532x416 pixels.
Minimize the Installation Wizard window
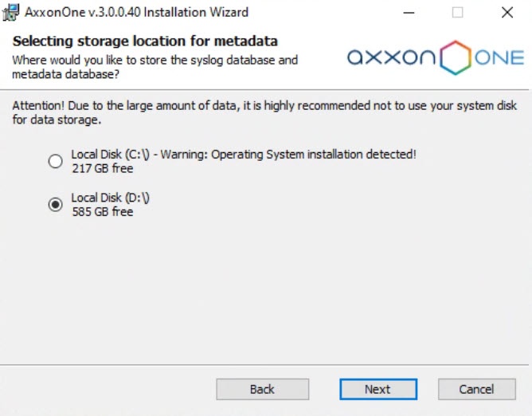click(x=409, y=13)
